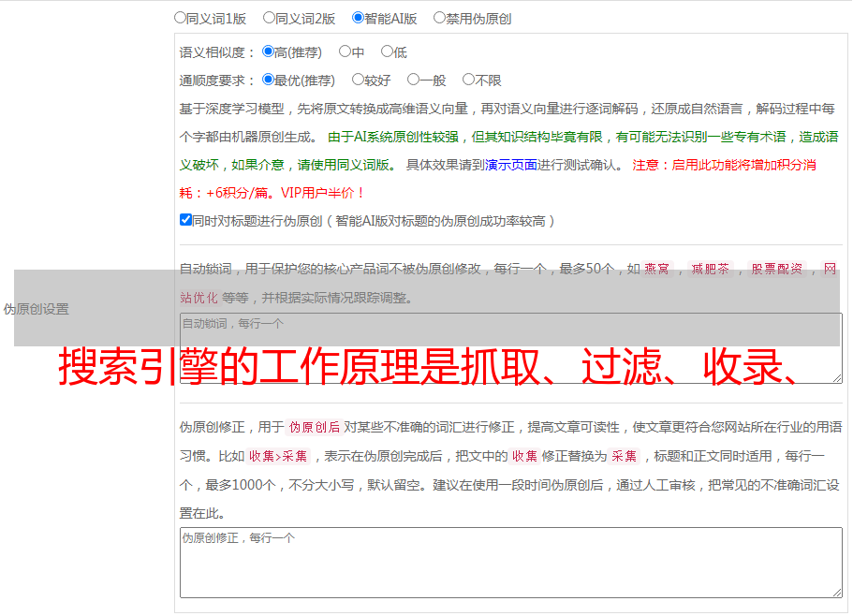The width and height of the screenshot is (853, 616).
Task: Choose the 智能AI版 radio option
Action: pyautogui.click(x=358, y=18)
